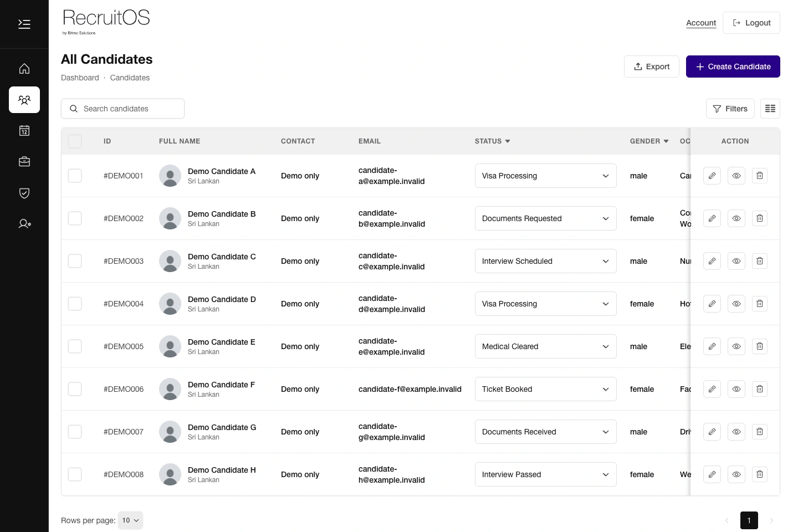
Task: Delete Demo Candidate H with trash icon
Action: pyautogui.click(x=760, y=474)
